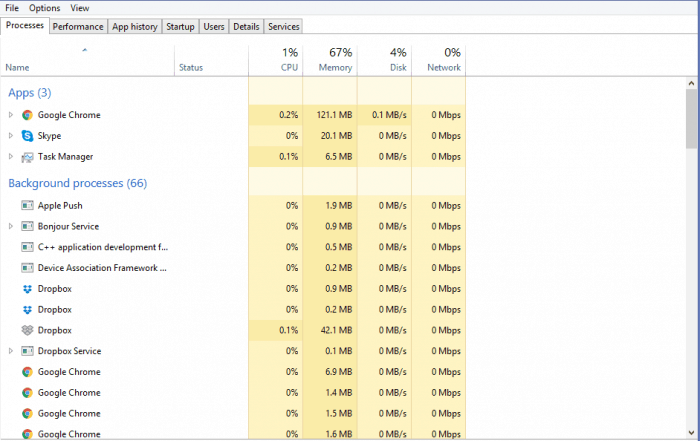Viewport: 700px width, 441px height.
Task: Select the Background processes (66) heading
Action: (x=78, y=183)
